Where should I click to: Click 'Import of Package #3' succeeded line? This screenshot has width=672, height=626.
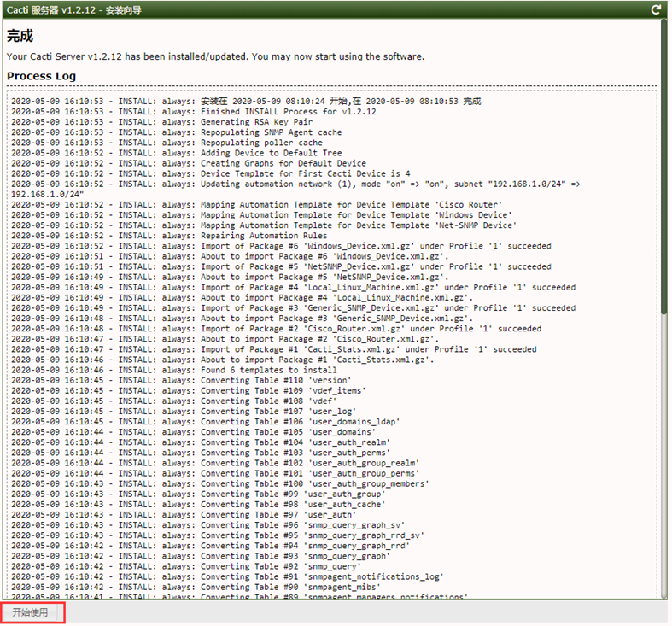(x=294, y=307)
